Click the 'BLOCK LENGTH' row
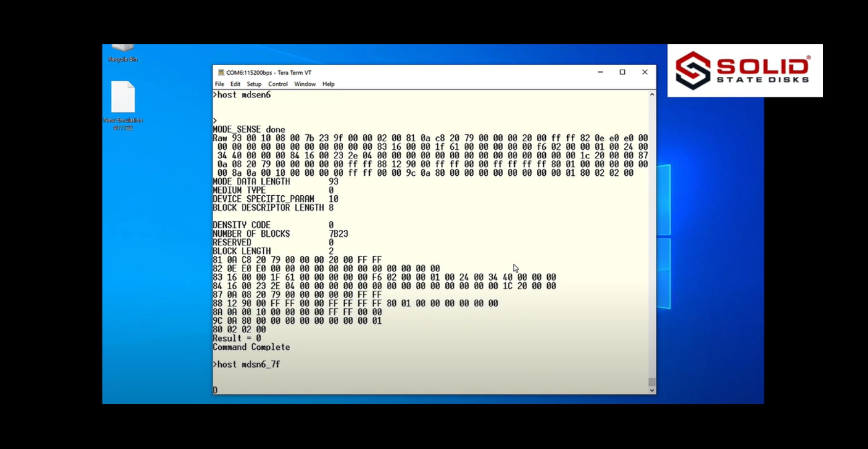The image size is (868, 449). click(273, 251)
